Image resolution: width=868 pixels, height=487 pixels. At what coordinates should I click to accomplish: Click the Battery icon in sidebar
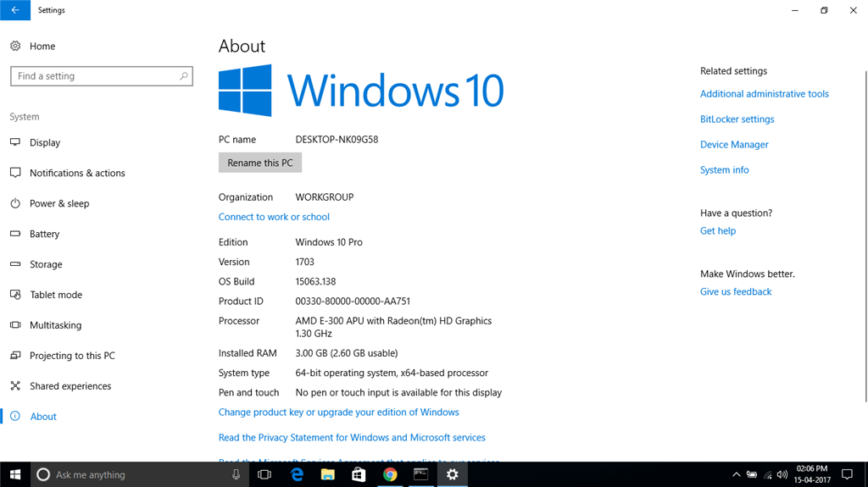[x=15, y=234]
